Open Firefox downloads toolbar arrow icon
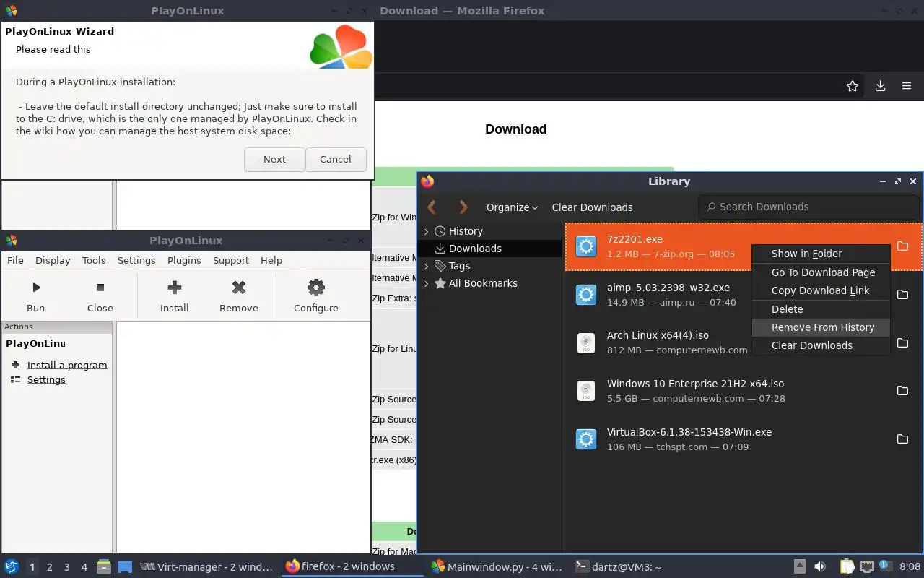924x578 pixels. tap(880, 86)
